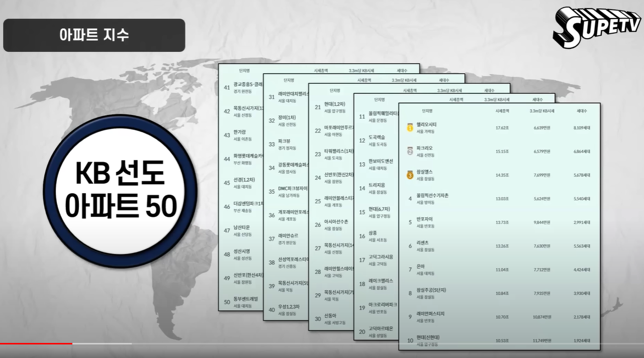Click the 시세총액 header on the front table
This screenshot has height=358, width=644.
502,110
